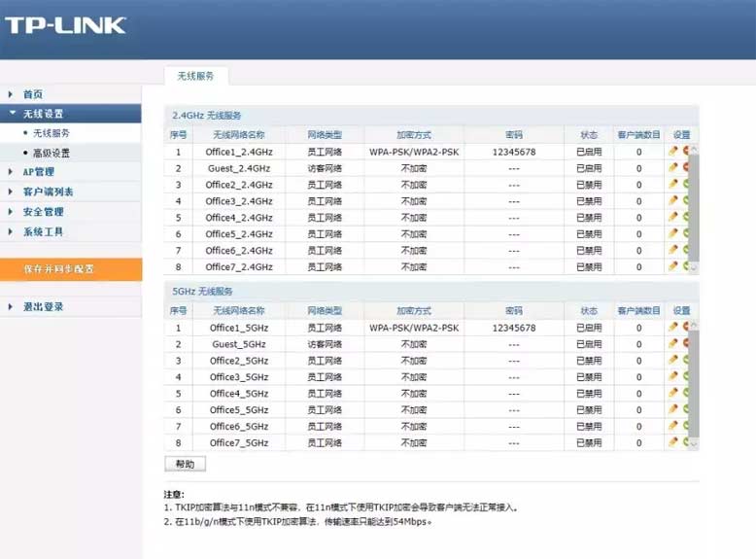Edit the Office1_2.4GHz network with the pencil icon

coord(673,151)
